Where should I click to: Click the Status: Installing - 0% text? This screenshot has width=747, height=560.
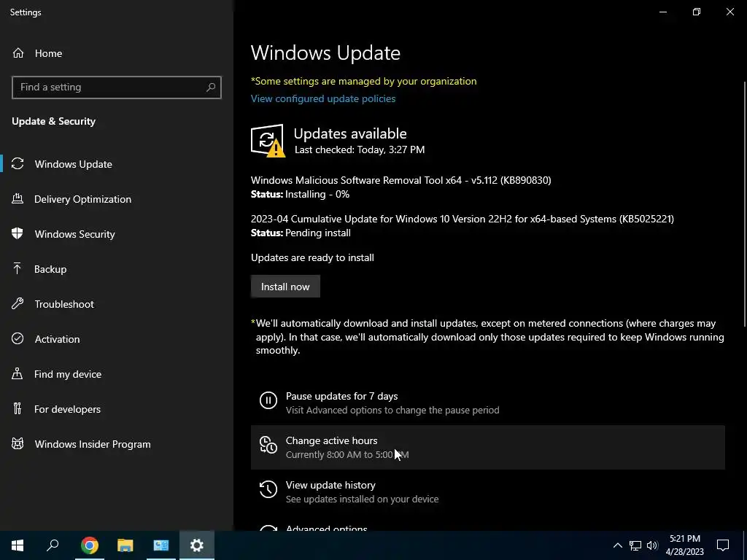300,194
